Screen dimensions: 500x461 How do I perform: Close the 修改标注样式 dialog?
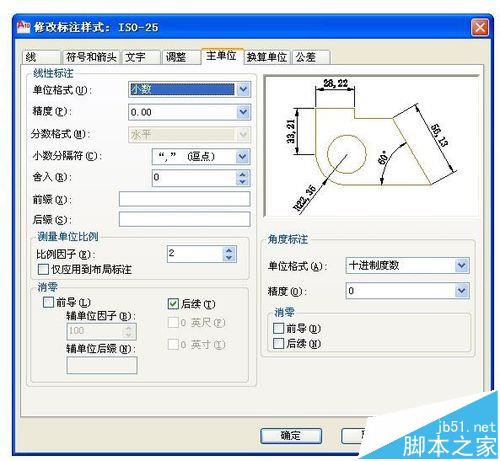click(480, 27)
